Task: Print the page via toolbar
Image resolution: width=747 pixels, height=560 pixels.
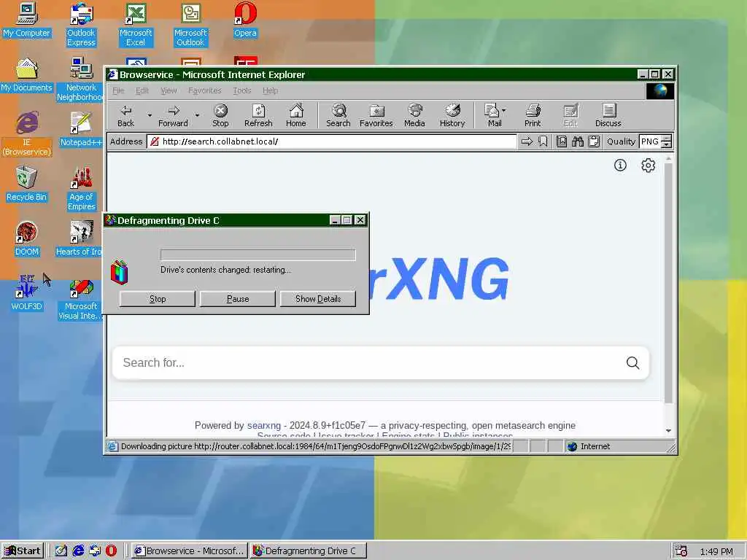Action: [533, 116]
